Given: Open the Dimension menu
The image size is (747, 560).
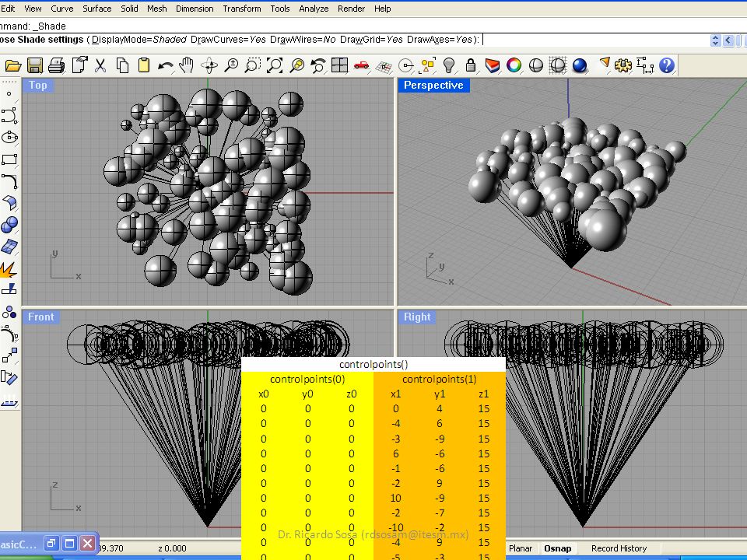Looking at the screenshot, I should 195,9.
